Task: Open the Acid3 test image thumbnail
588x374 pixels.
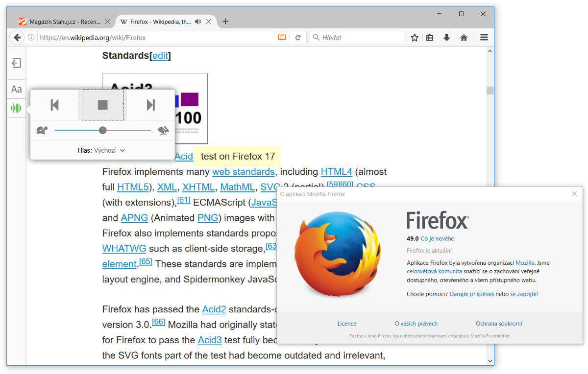Action: tap(155, 108)
